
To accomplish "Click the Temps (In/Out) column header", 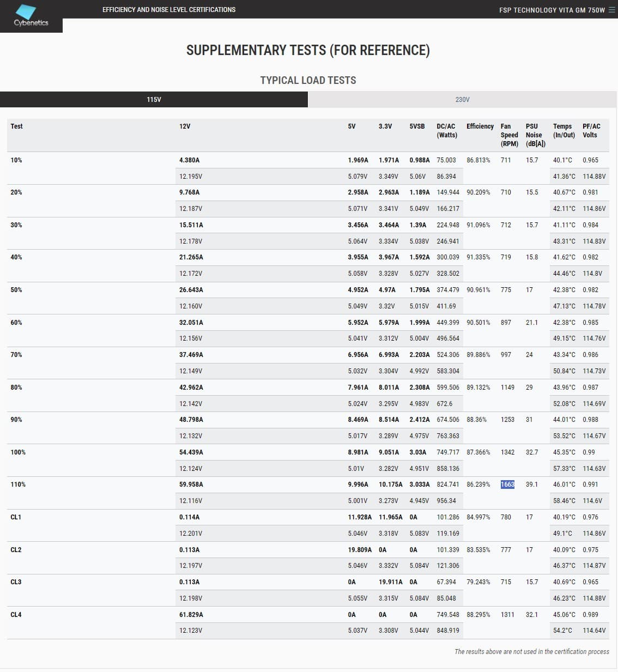I will click(x=564, y=131).
